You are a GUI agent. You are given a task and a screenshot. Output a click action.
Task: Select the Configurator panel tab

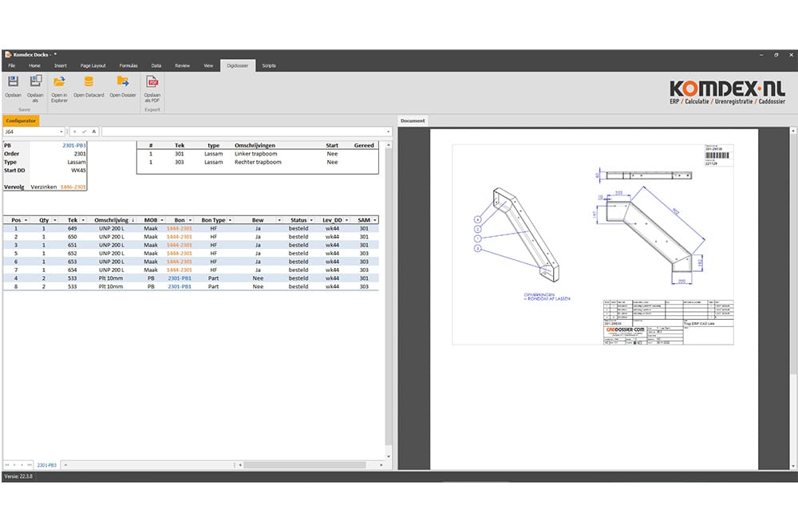(x=21, y=121)
